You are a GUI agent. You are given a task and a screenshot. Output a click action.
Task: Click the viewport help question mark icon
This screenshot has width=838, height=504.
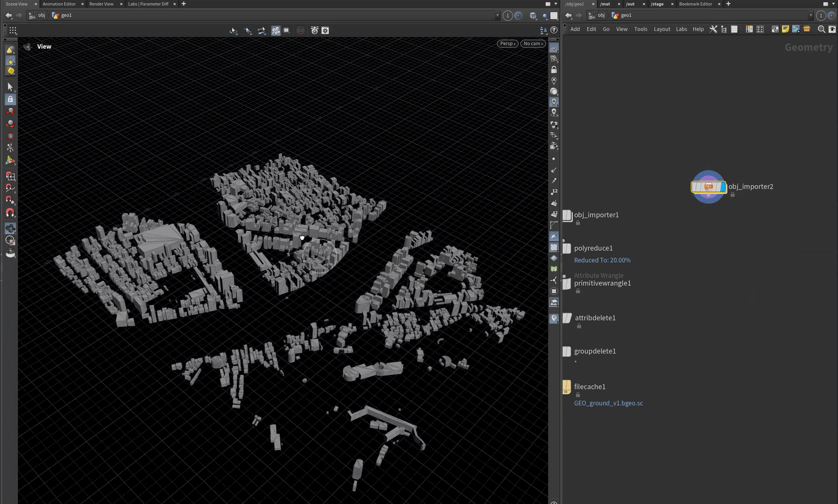click(554, 30)
